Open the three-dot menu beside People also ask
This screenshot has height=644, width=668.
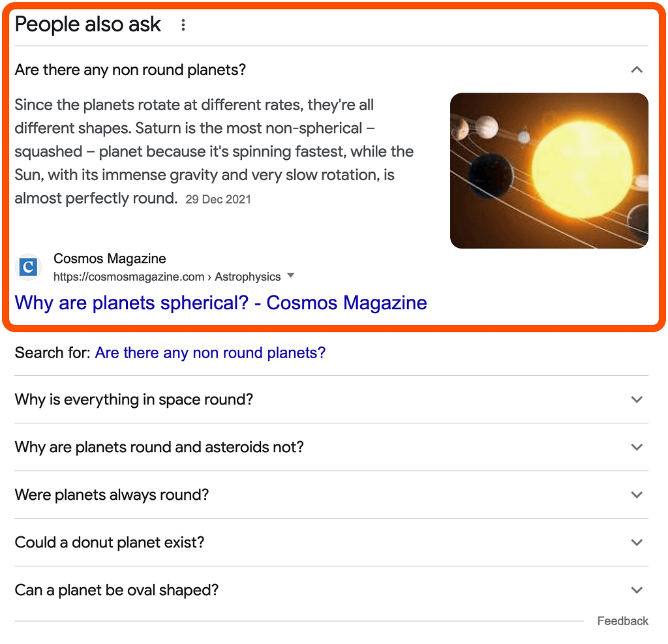(x=183, y=25)
